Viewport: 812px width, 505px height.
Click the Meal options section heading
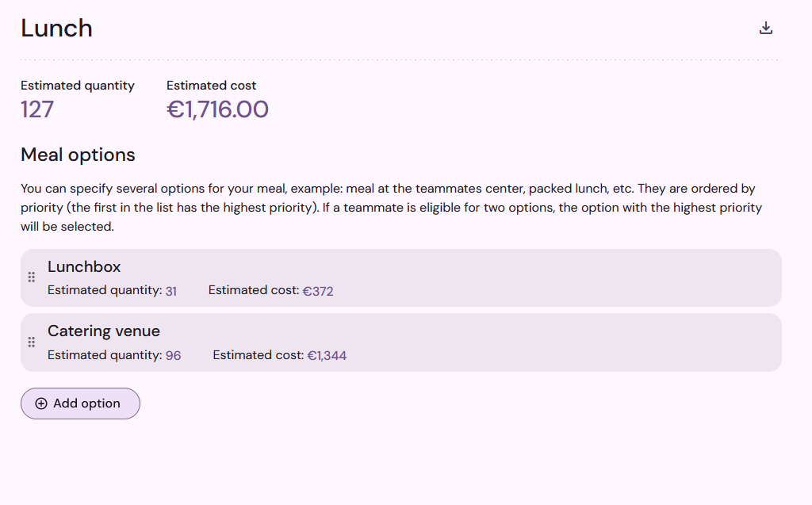(x=78, y=155)
